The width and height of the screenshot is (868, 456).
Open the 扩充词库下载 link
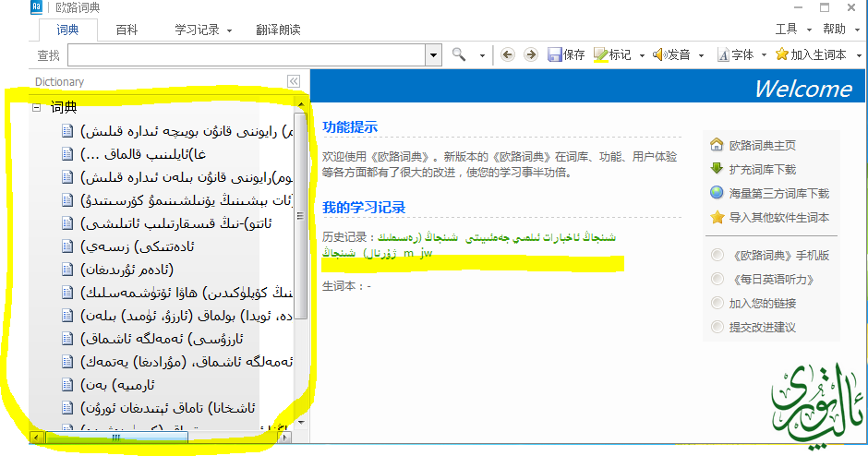click(762, 169)
